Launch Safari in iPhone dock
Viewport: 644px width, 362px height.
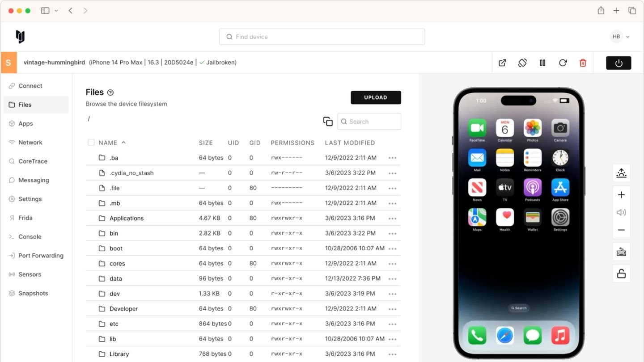click(505, 335)
